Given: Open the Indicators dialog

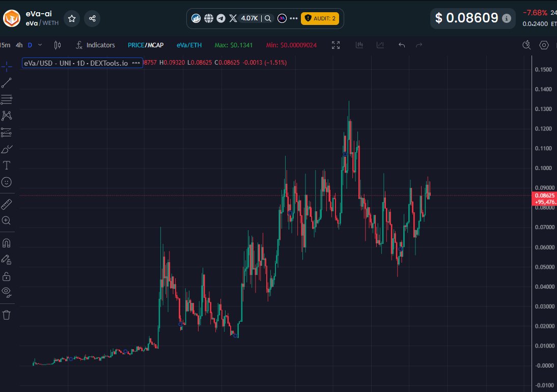Looking at the screenshot, I should (95, 45).
